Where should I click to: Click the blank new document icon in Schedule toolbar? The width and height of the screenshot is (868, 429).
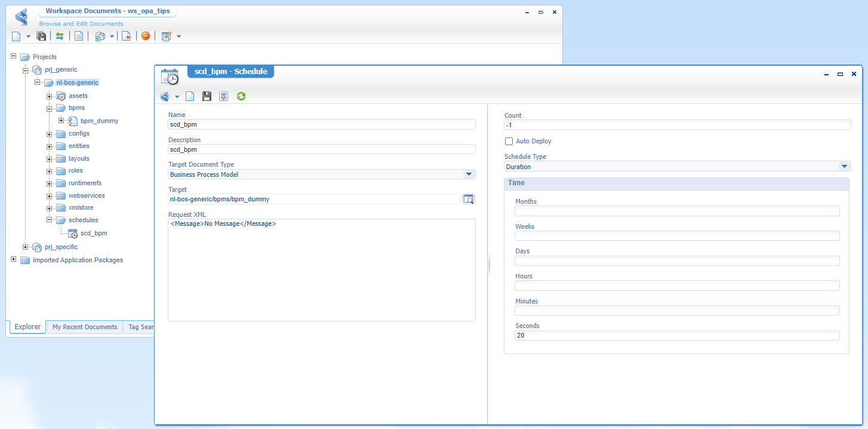pos(190,96)
